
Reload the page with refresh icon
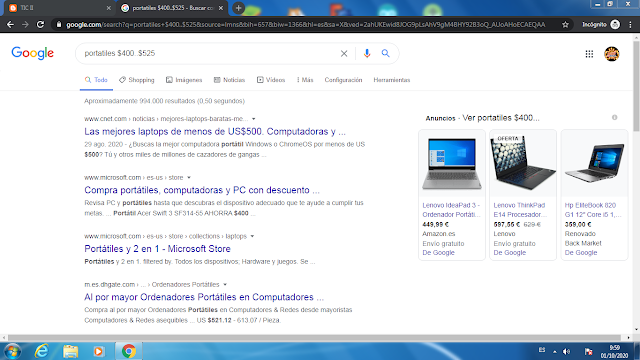coord(40,24)
